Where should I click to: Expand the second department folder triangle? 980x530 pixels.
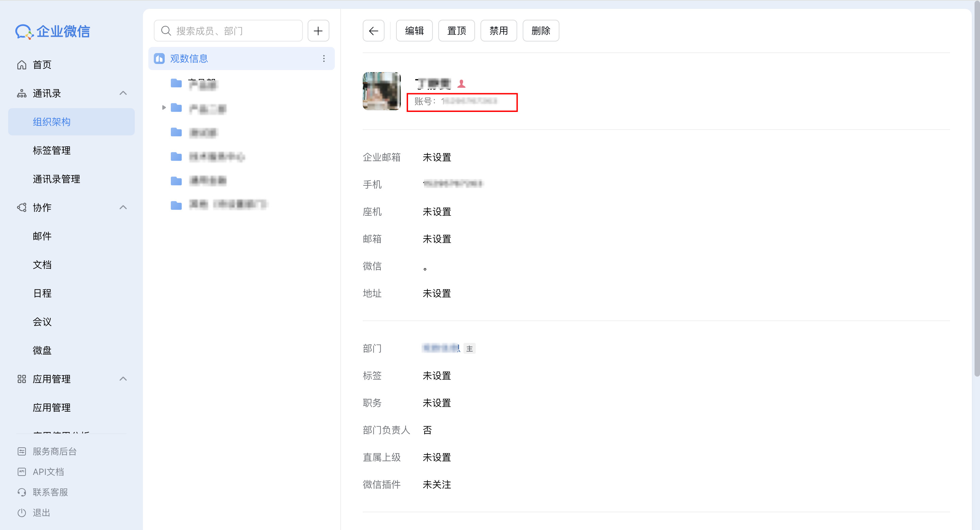(164, 108)
